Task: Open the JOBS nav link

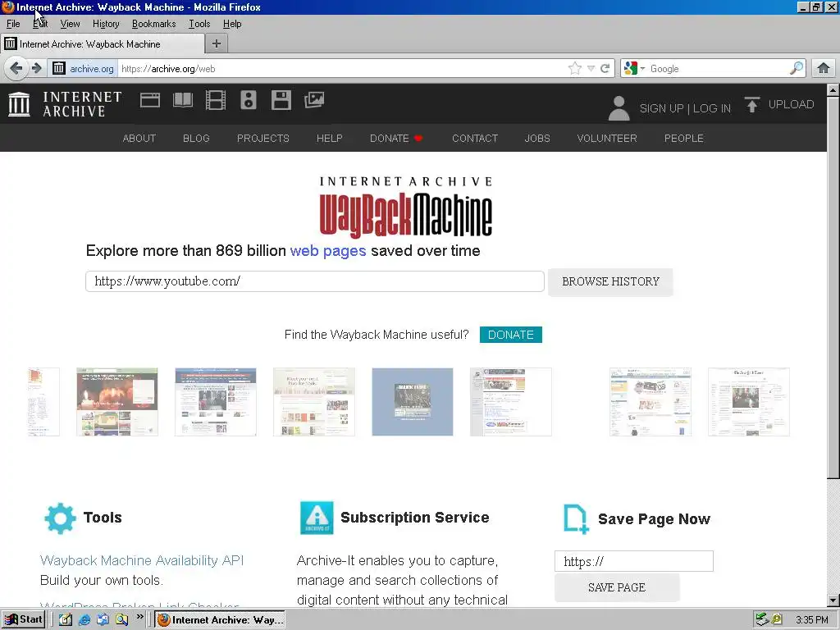Action: click(x=537, y=138)
